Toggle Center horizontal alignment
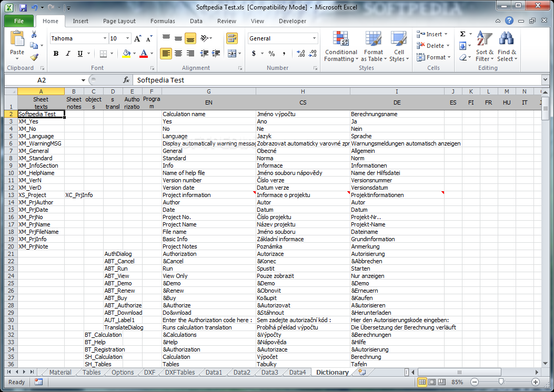This screenshot has height=392, width=554. point(178,54)
